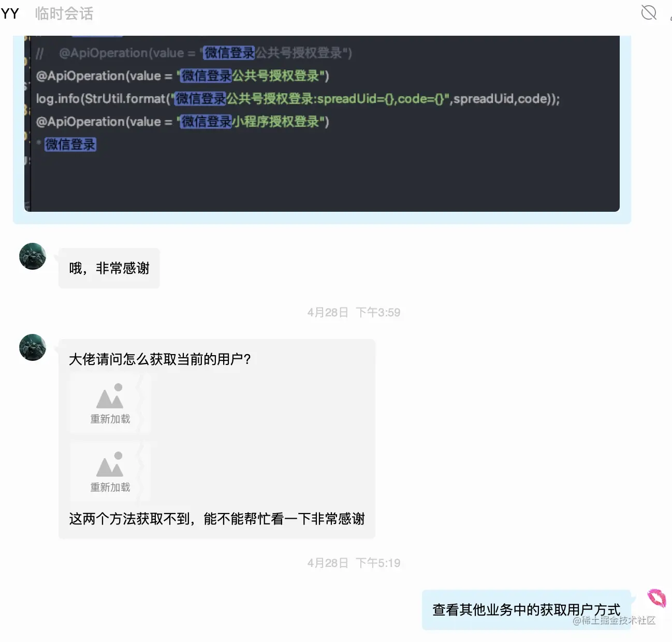
Task: Click the highlighted 微信登录 text in last code line
Action: 70,144
